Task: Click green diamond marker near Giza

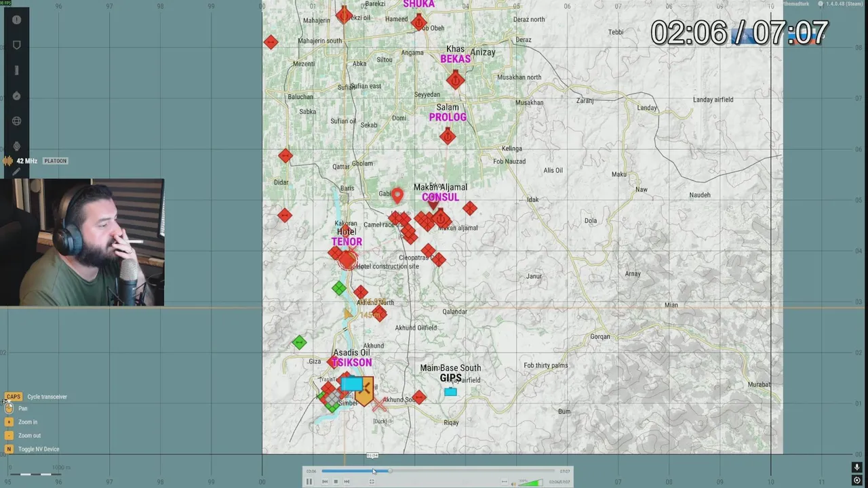Action: click(x=299, y=342)
